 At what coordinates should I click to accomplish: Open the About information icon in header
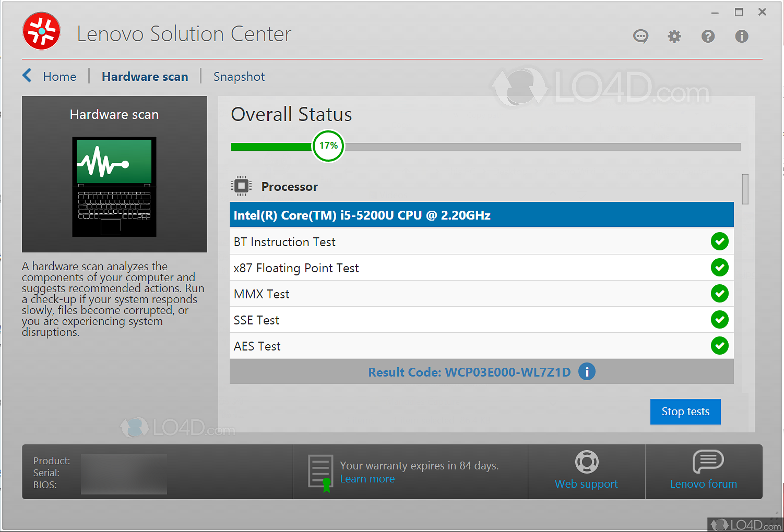(x=741, y=37)
